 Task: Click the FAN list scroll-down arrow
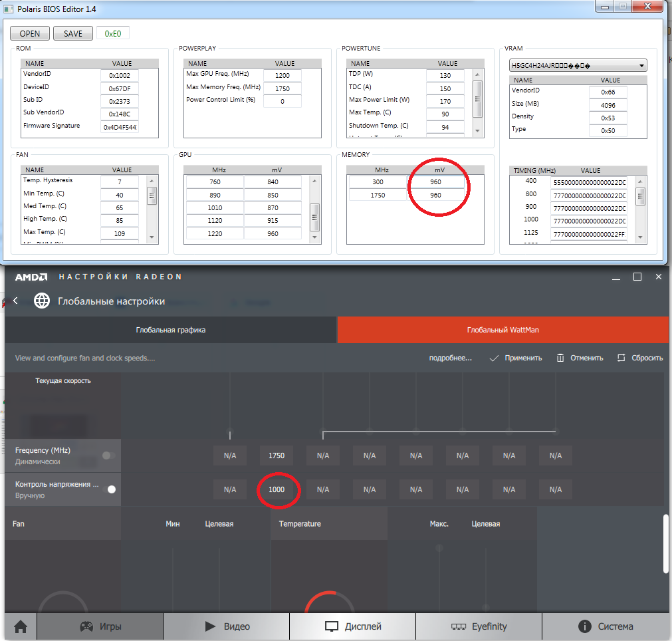152,237
